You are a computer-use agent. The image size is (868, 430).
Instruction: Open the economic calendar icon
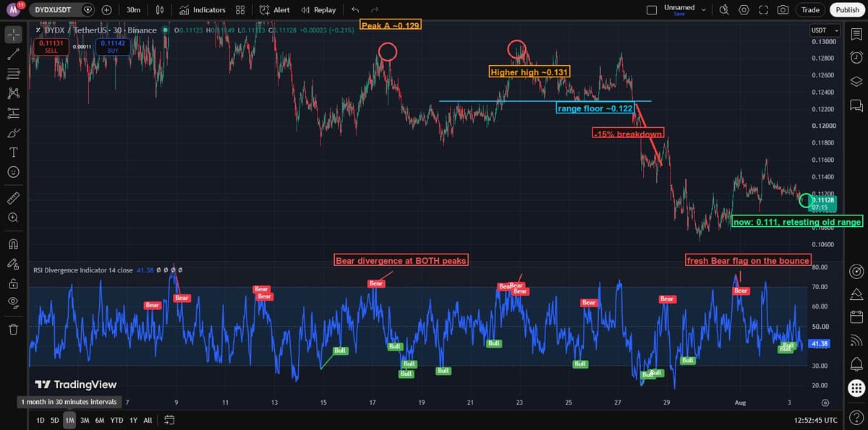856,317
